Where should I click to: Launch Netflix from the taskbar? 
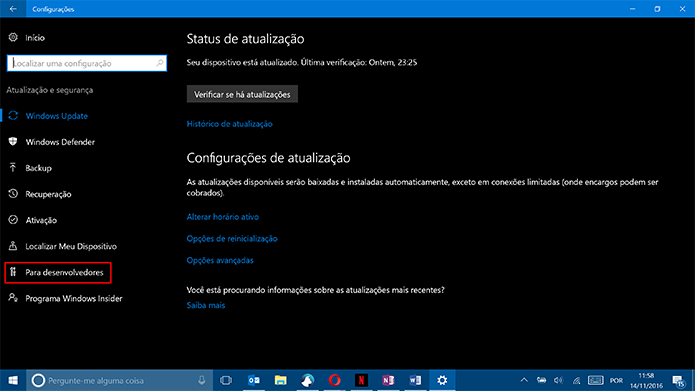361,380
